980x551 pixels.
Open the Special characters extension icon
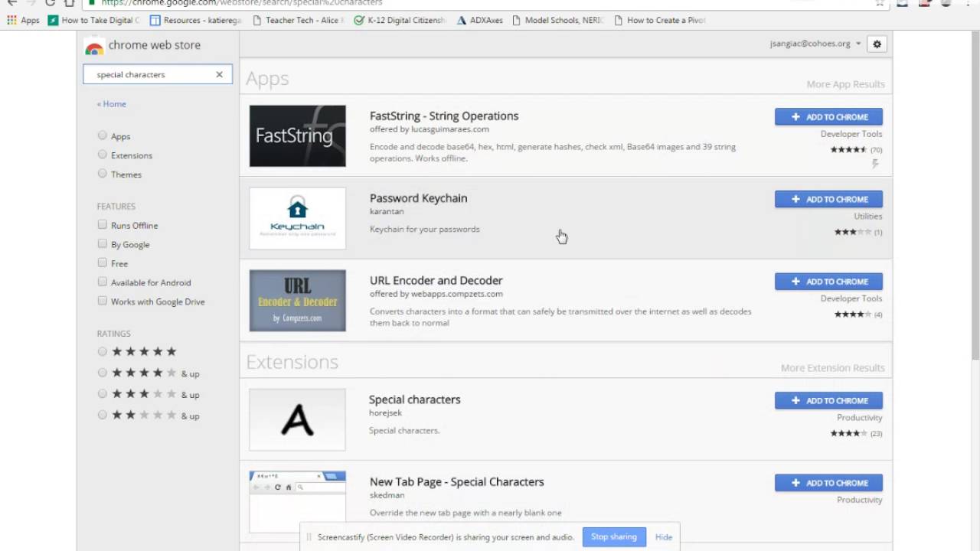click(297, 419)
